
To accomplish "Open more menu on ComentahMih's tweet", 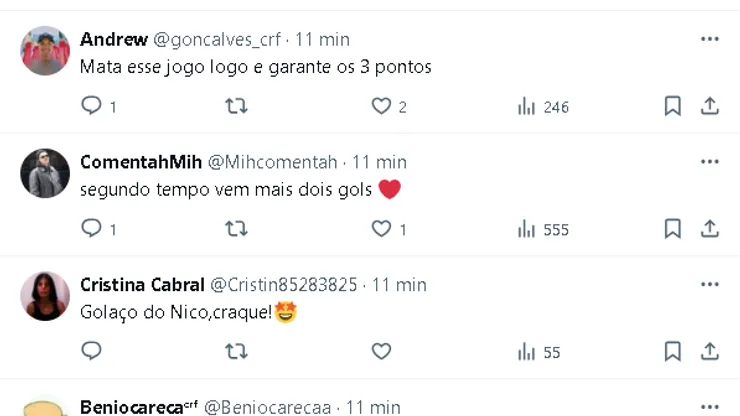I will tap(710, 162).
